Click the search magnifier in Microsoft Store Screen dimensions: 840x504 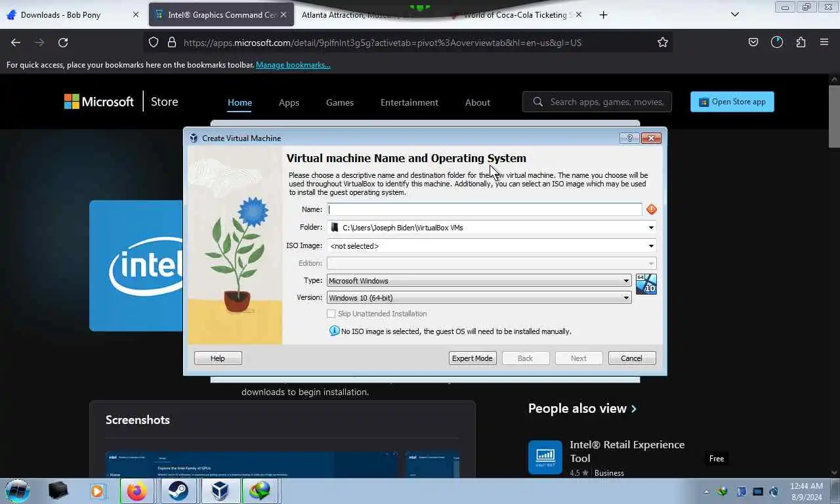click(x=538, y=102)
